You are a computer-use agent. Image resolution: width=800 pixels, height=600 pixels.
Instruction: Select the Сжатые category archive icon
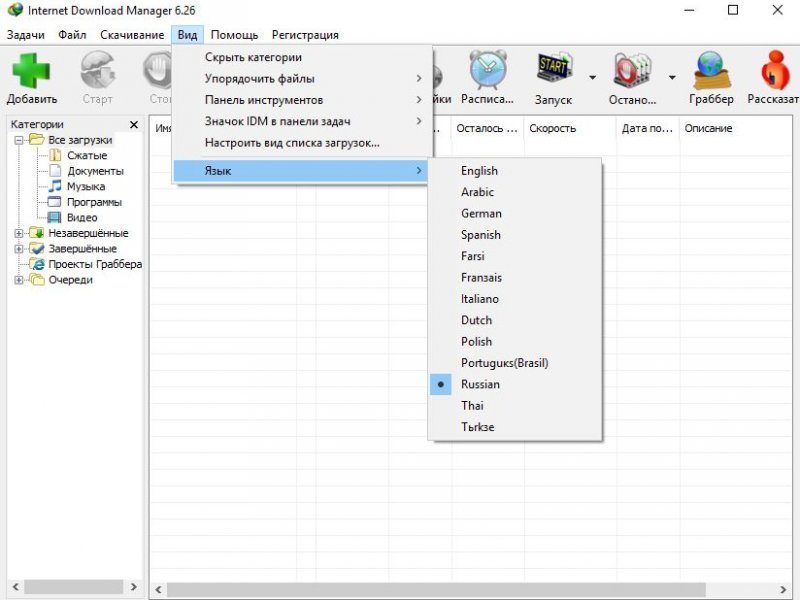55,155
